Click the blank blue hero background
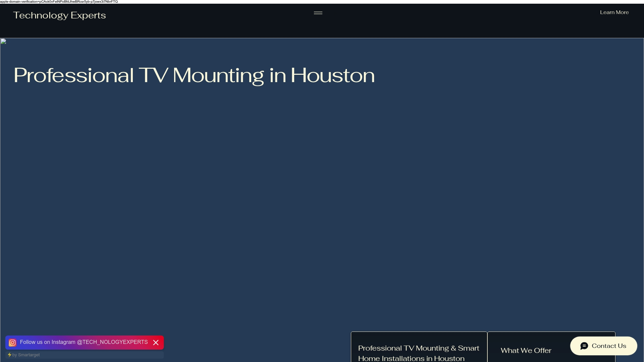This screenshot has height=362, width=644. pos(322,201)
